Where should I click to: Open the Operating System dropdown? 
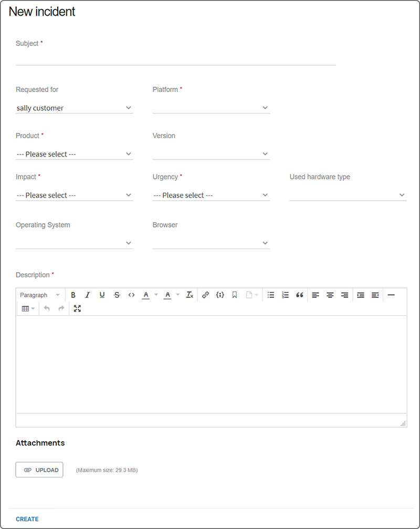click(x=74, y=243)
